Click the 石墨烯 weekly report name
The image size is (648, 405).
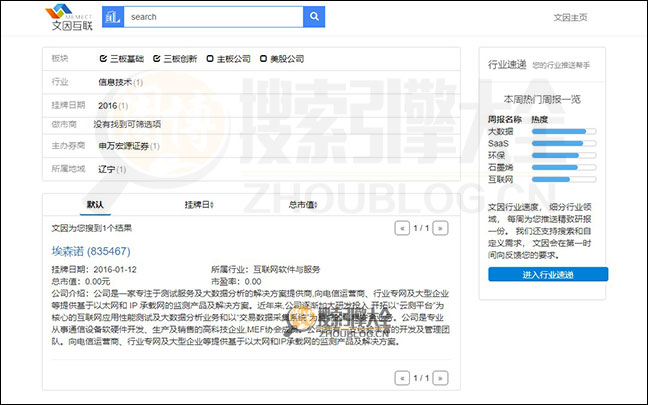point(500,167)
